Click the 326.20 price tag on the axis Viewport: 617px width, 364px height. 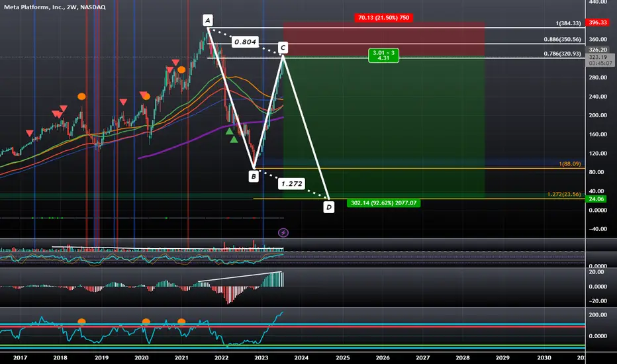(x=597, y=50)
